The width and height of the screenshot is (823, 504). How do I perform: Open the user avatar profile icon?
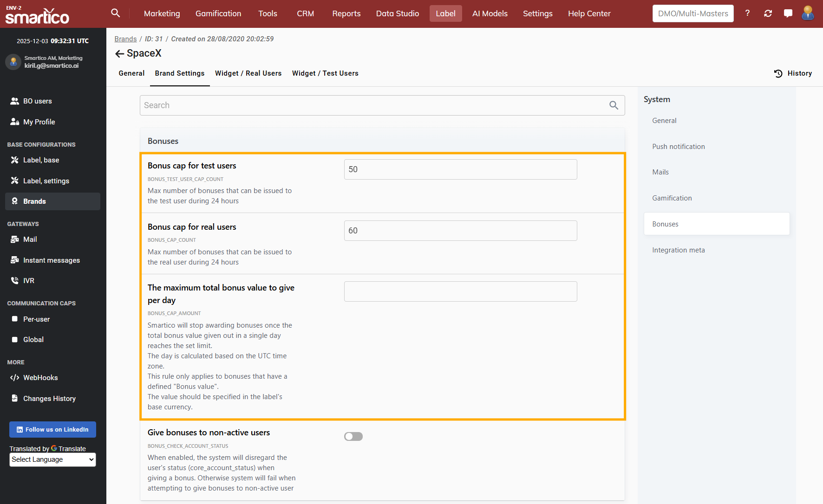point(808,13)
